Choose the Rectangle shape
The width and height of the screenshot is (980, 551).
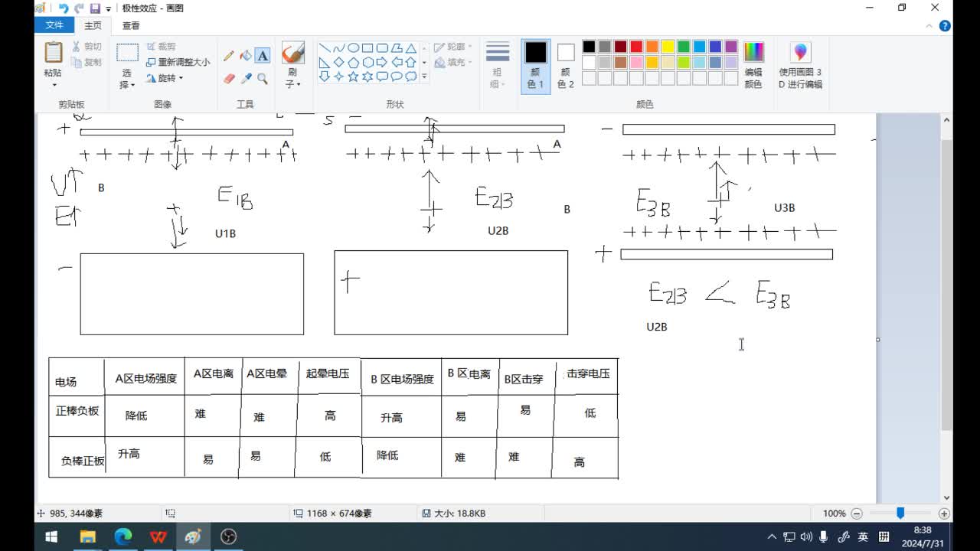pos(367,47)
